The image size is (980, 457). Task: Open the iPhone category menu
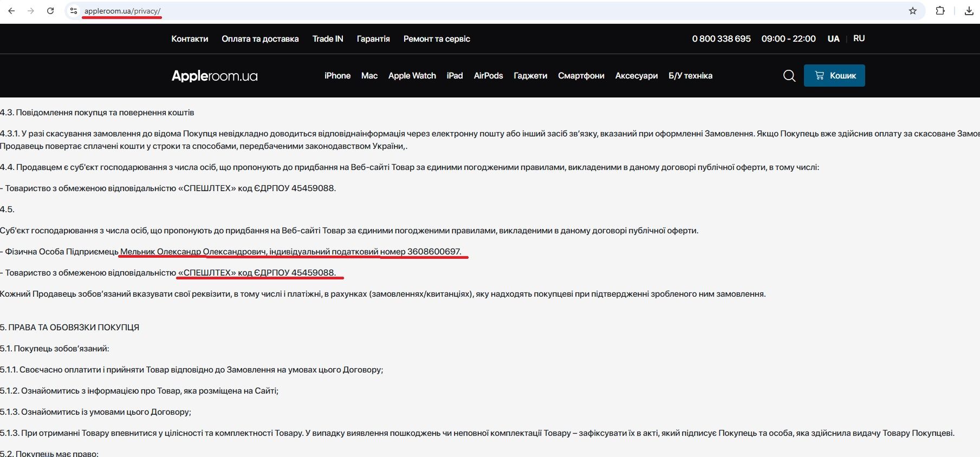(338, 76)
